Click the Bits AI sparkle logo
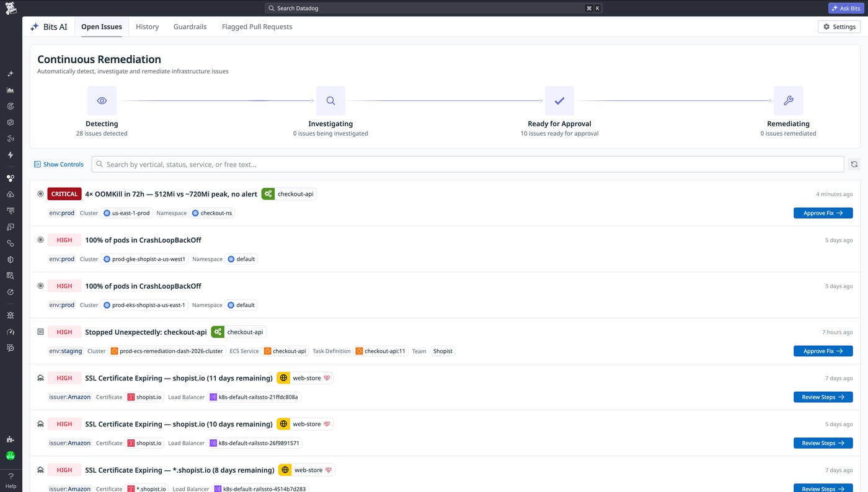The height and width of the screenshot is (492, 868). tap(35, 27)
